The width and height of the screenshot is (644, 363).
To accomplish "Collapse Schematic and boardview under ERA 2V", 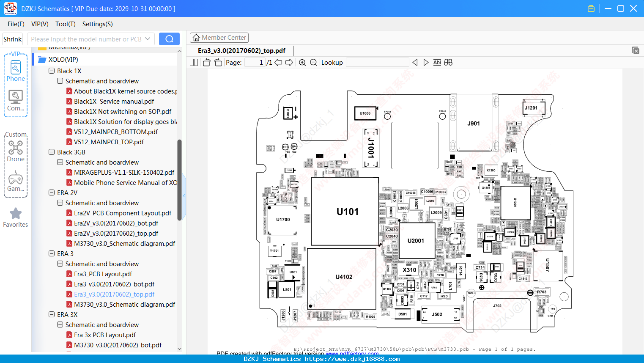I will 60,203.
